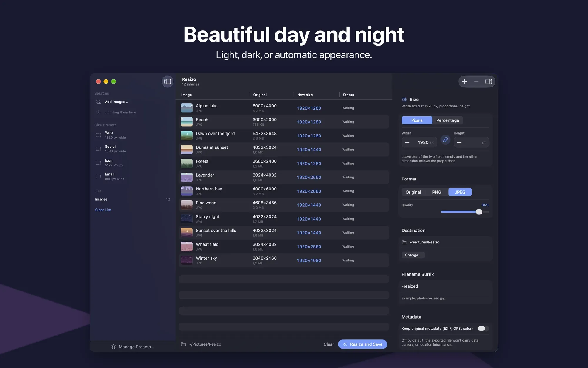Image resolution: width=588 pixels, height=368 pixels.
Task: Click the Winter sky thumbnail
Action: [187, 261]
